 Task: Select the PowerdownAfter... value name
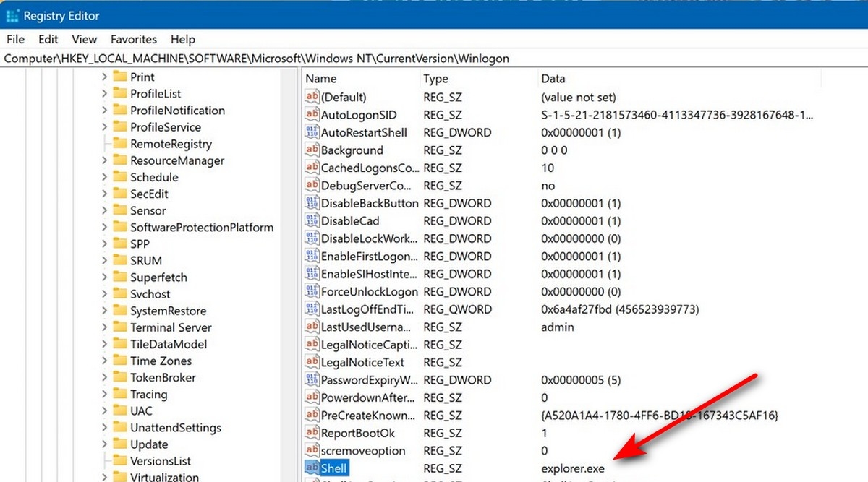(x=369, y=397)
